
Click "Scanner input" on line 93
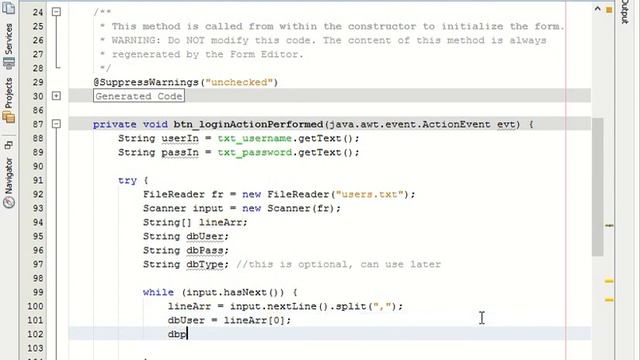[x=183, y=208]
